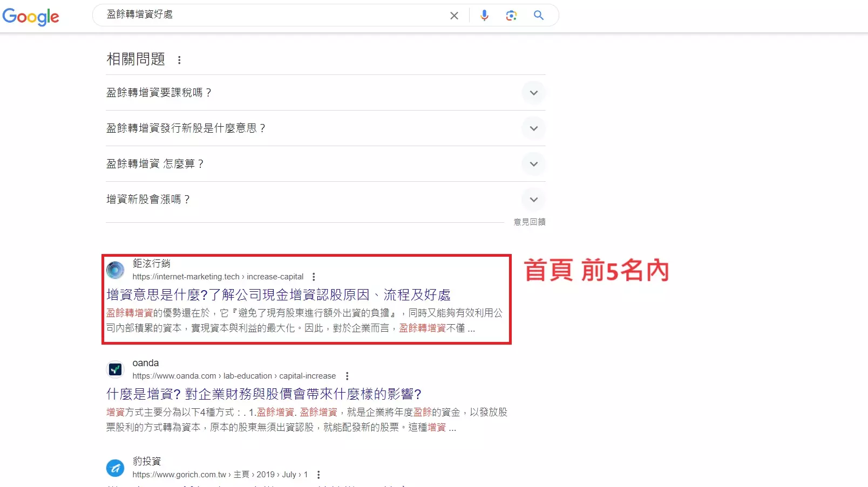Expand the question 盈餘轉增資要課稅嗎？
The image size is (868, 487).
click(533, 93)
